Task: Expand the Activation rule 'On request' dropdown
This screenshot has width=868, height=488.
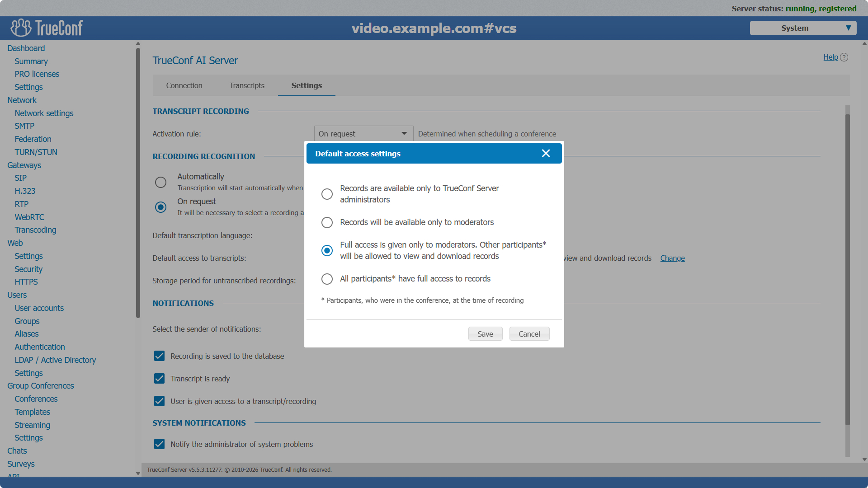Action: (363, 134)
